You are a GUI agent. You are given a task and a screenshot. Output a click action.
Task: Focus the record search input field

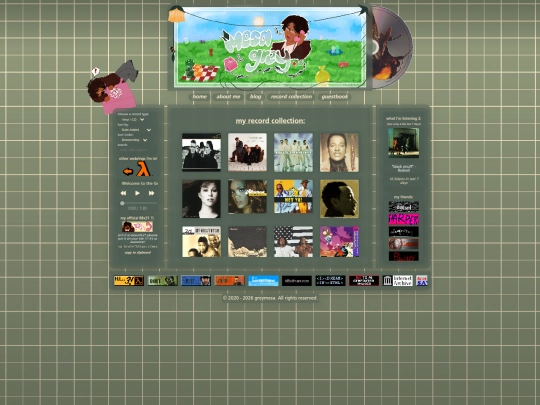[136, 150]
